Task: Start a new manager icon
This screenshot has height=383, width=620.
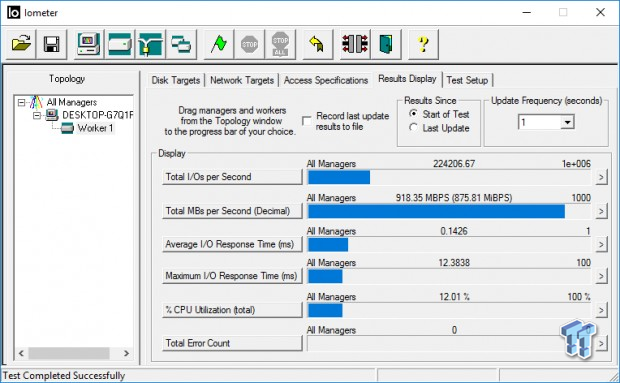Action: 89,44
